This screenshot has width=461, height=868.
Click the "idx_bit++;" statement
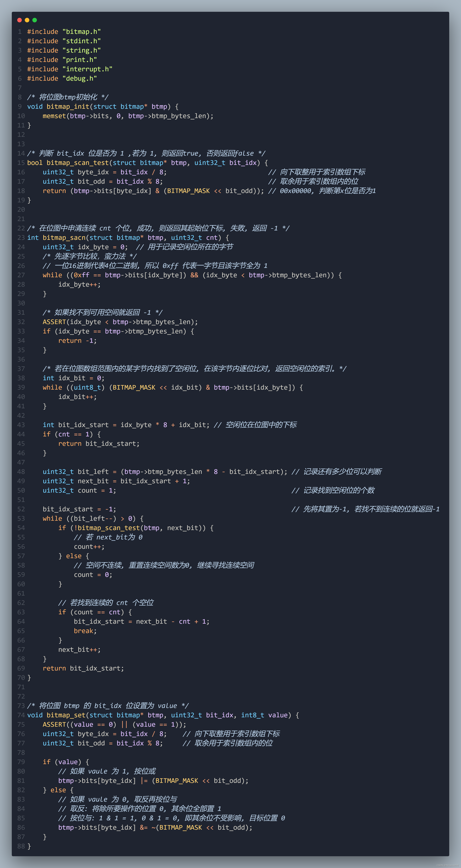point(77,397)
